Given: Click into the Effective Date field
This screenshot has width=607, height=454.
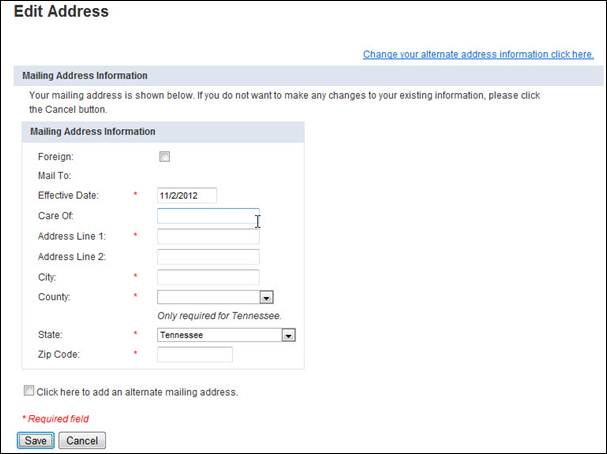Looking at the screenshot, I should coord(187,195).
